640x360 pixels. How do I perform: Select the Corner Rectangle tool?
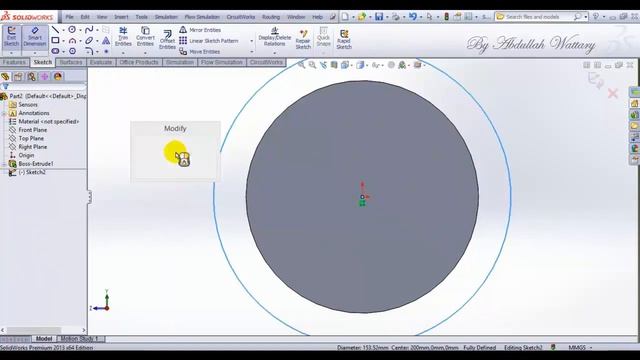point(56,40)
